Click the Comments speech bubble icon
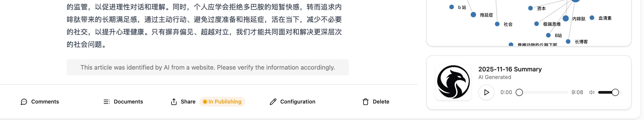The image size is (644, 120). (24, 102)
